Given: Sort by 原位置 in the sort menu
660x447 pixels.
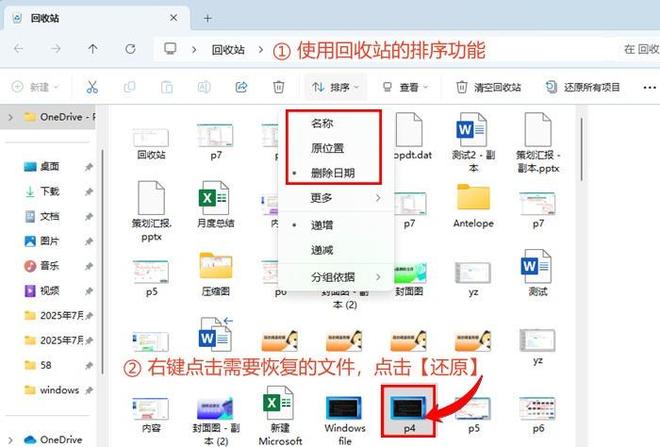Looking at the screenshot, I should pyautogui.click(x=327, y=148).
